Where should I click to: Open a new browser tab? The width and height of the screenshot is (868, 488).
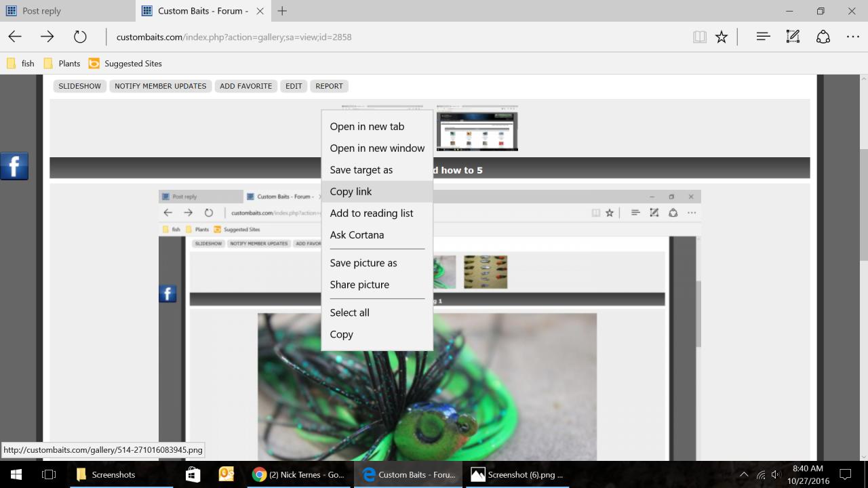tap(282, 11)
